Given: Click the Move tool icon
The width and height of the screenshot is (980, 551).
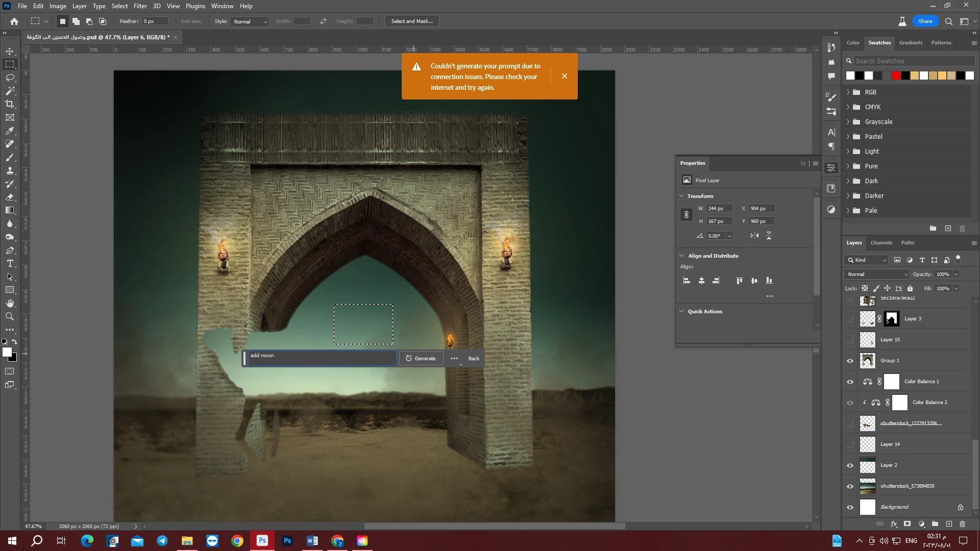Looking at the screenshot, I should [x=10, y=51].
